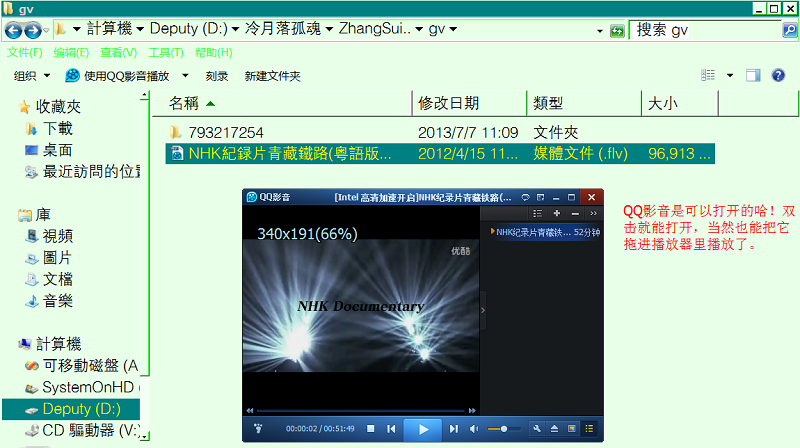Add file to QQ影音 playlist with plus
This screenshot has height=448, width=800.
(x=557, y=213)
